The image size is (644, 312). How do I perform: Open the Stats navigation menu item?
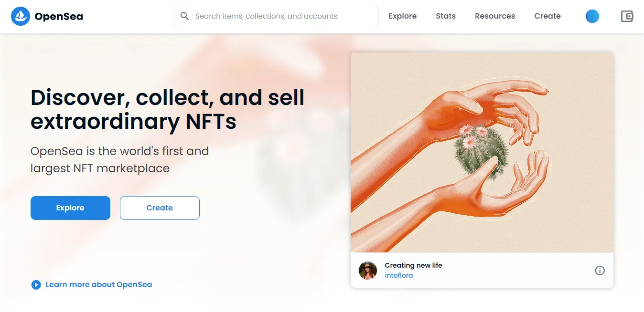(x=446, y=16)
